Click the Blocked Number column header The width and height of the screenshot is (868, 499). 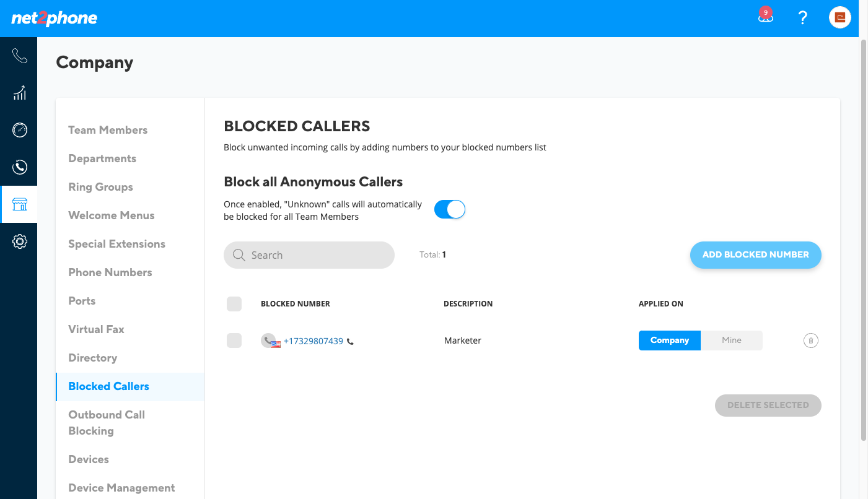[x=296, y=304]
